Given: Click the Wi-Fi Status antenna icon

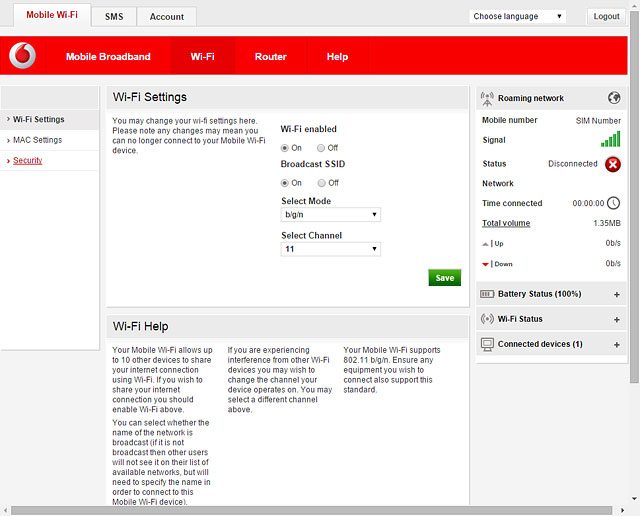Looking at the screenshot, I should 488,319.
